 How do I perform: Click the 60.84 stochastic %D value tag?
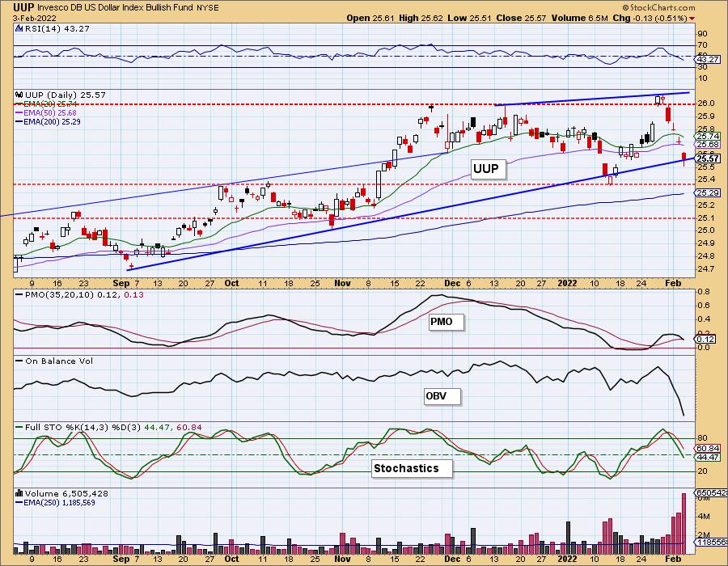(x=708, y=449)
